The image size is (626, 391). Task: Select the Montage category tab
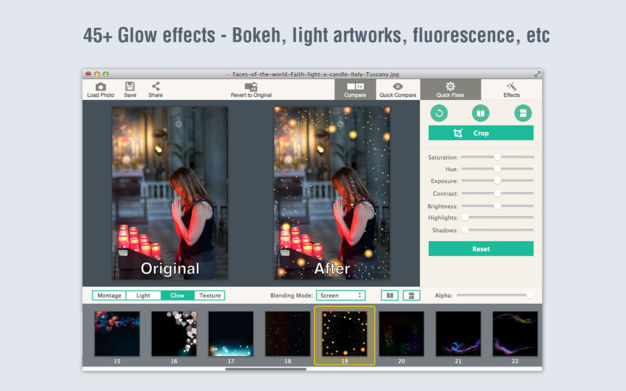point(109,296)
